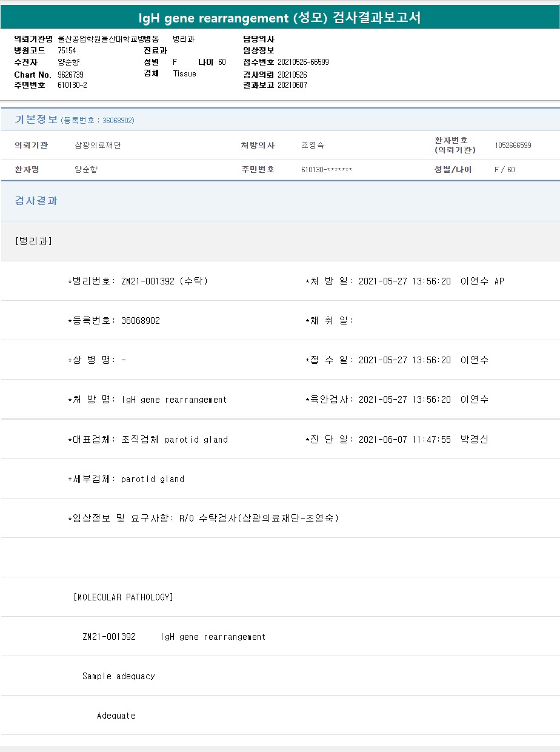Select the 진단일 timestamp 2021-06-07 11:47:55

(404, 440)
